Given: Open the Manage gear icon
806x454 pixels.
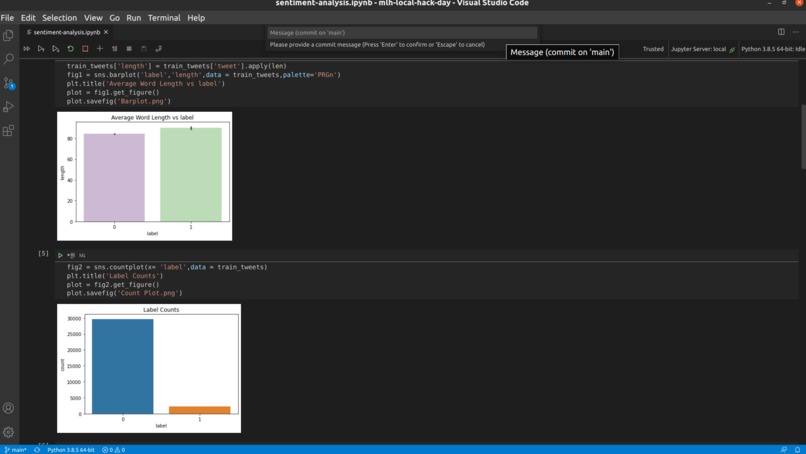Looking at the screenshot, I should (8, 432).
